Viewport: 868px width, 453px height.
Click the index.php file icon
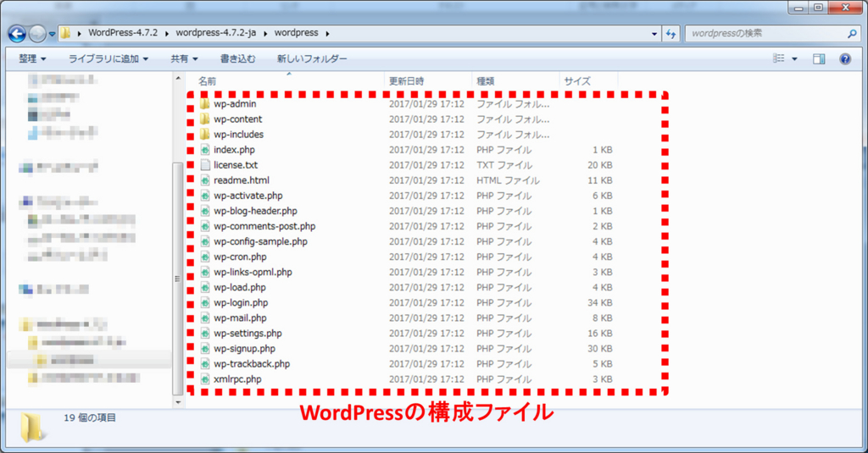click(205, 150)
